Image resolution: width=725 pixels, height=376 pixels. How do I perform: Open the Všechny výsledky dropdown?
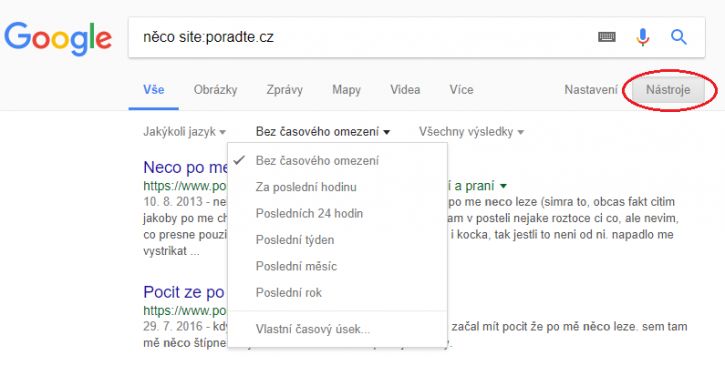[x=471, y=132]
